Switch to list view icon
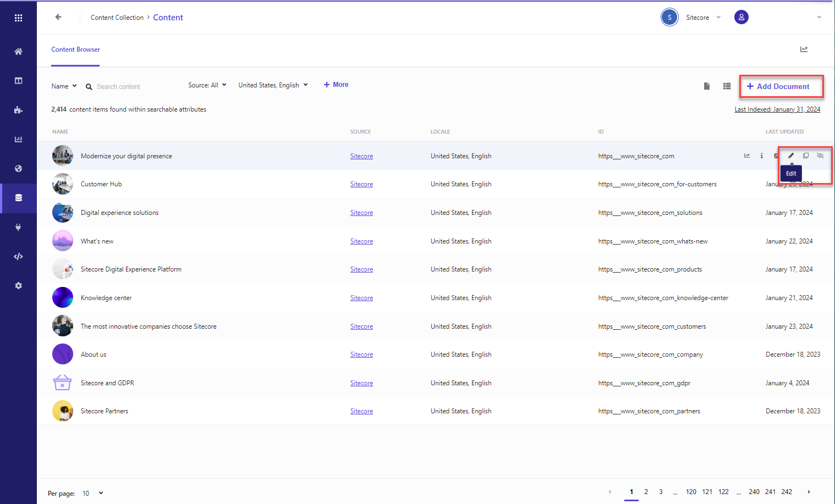Image resolution: width=835 pixels, height=504 pixels. [727, 86]
